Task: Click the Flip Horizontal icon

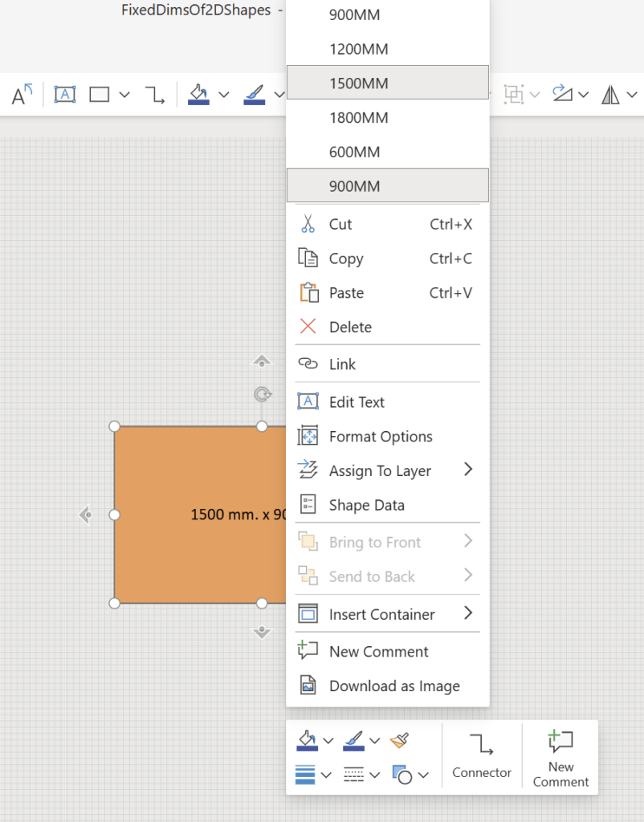Action: 612,94
